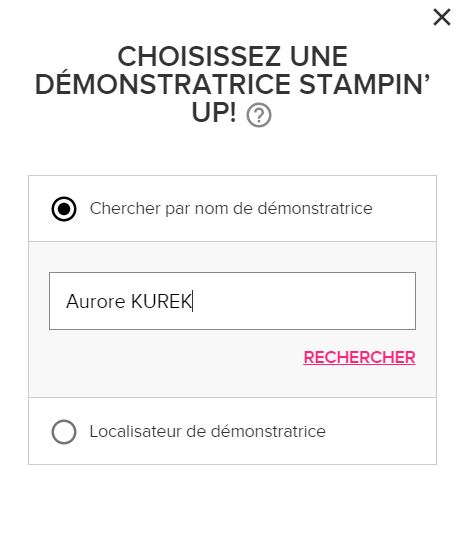Collapse the Chercher par nom section header

232,209
